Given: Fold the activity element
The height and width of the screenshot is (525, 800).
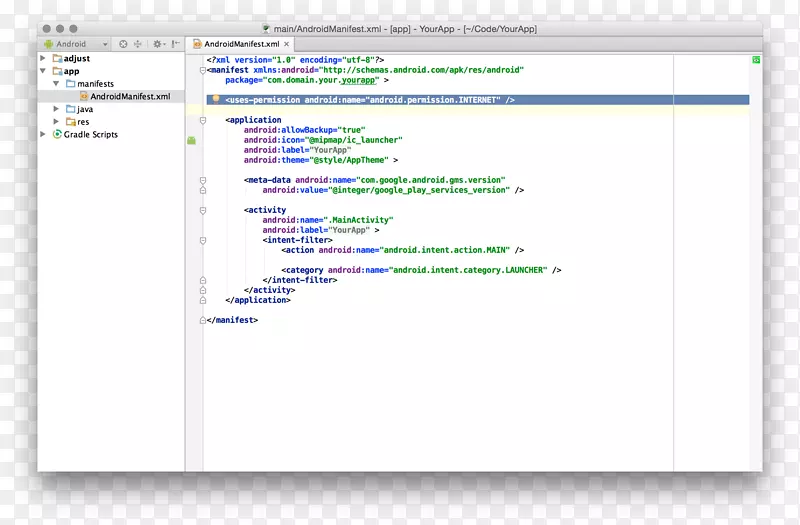Looking at the screenshot, I should tap(203, 210).
